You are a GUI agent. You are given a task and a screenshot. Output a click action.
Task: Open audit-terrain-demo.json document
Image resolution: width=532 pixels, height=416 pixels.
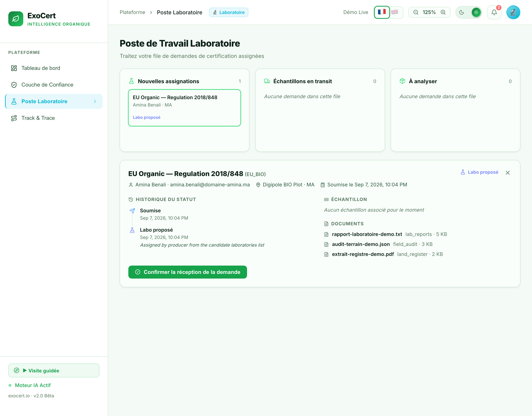(361, 244)
